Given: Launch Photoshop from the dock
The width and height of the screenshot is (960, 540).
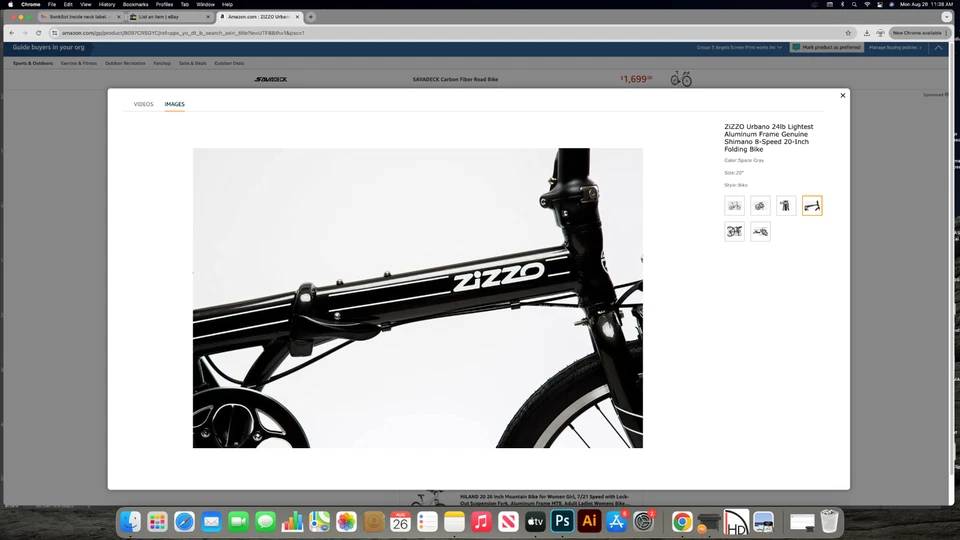Looking at the screenshot, I should tap(562, 522).
